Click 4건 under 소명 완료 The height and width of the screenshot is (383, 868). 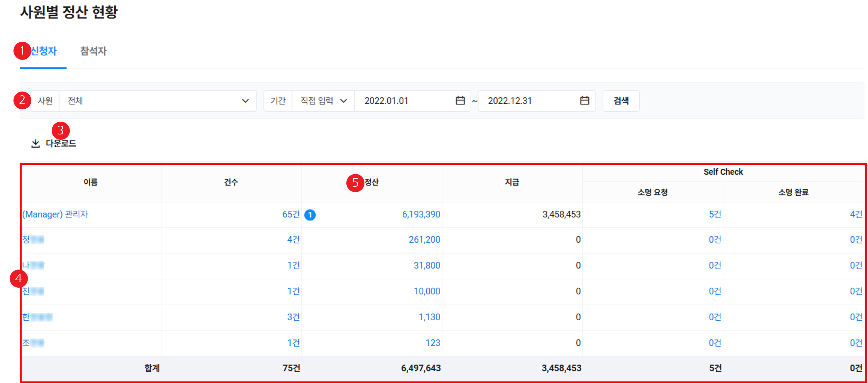point(855,214)
